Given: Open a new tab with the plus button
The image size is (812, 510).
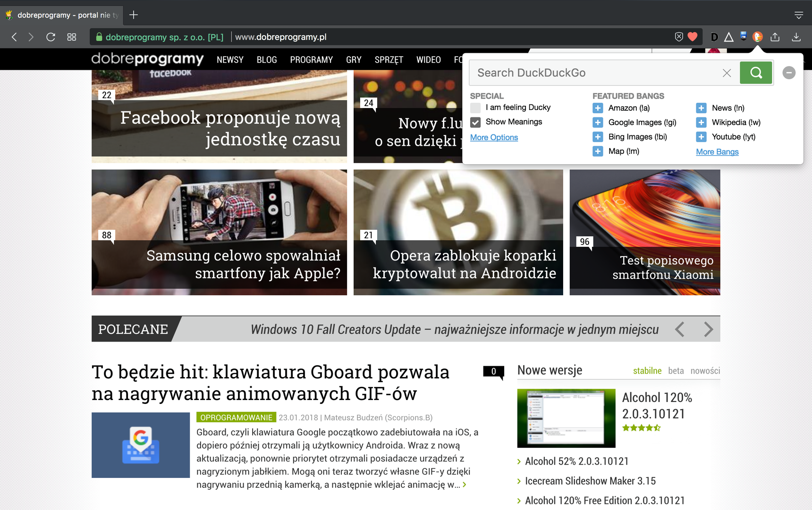Looking at the screenshot, I should (134, 15).
